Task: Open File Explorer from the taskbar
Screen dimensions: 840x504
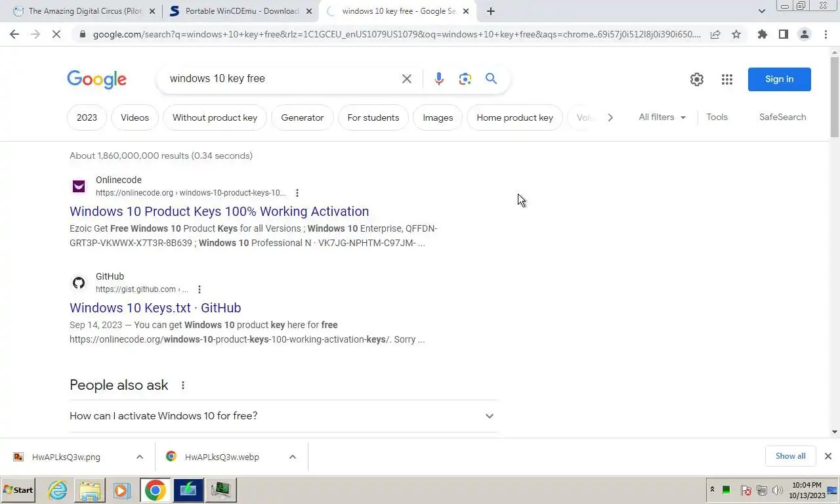Action: (90, 490)
